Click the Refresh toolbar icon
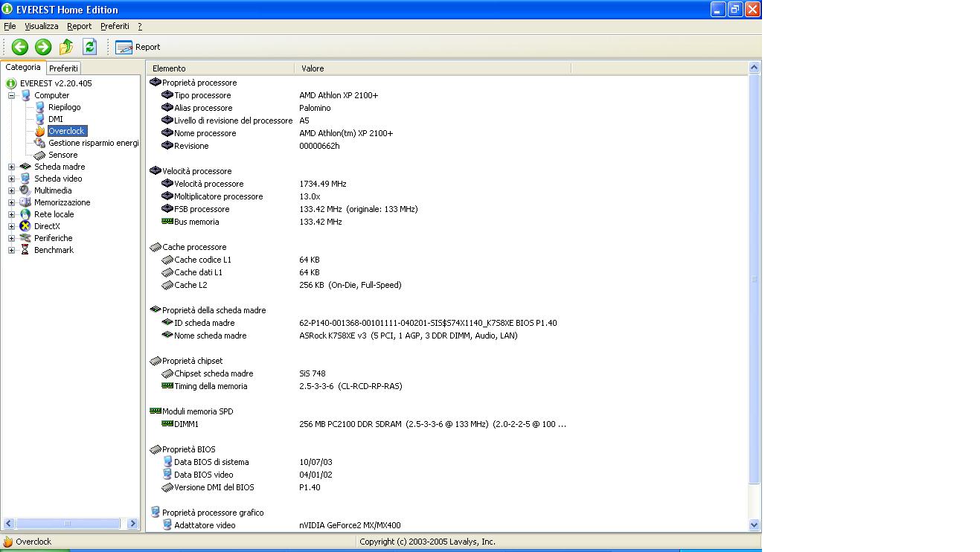 point(89,47)
